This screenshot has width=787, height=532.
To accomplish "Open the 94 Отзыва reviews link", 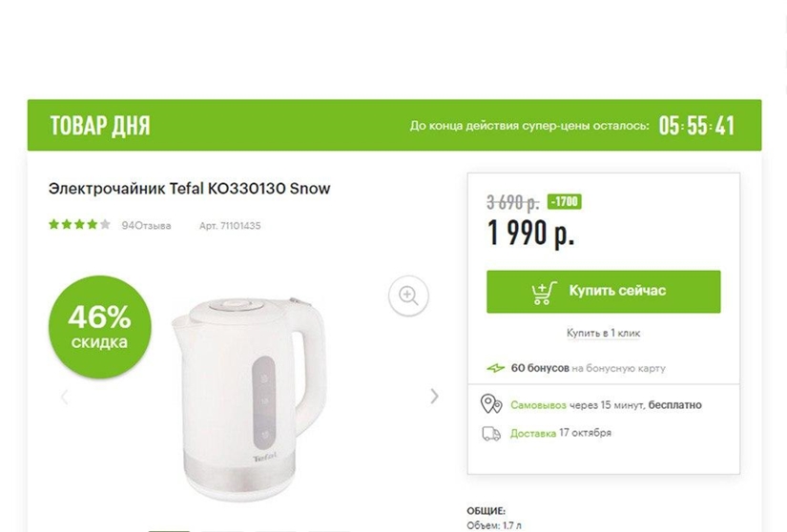I will [x=146, y=226].
